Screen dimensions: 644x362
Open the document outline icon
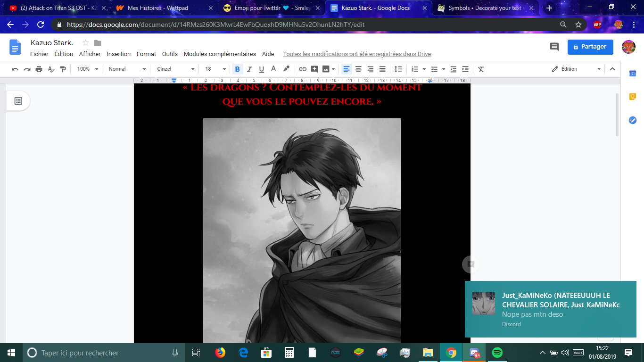point(18,101)
